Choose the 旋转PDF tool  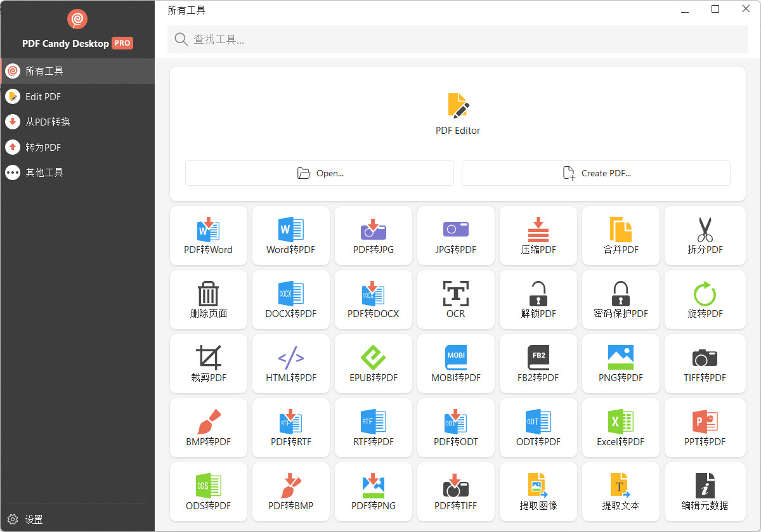click(x=705, y=299)
